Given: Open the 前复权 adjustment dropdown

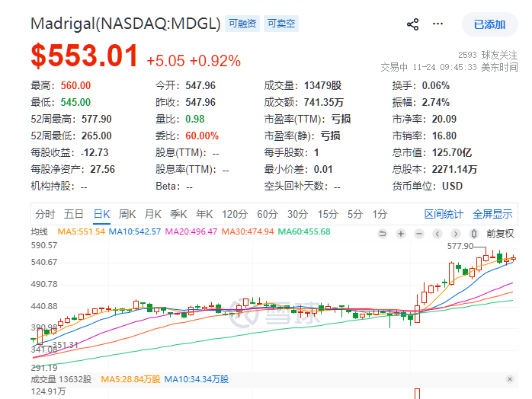Looking at the screenshot, I should [x=500, y=234].
